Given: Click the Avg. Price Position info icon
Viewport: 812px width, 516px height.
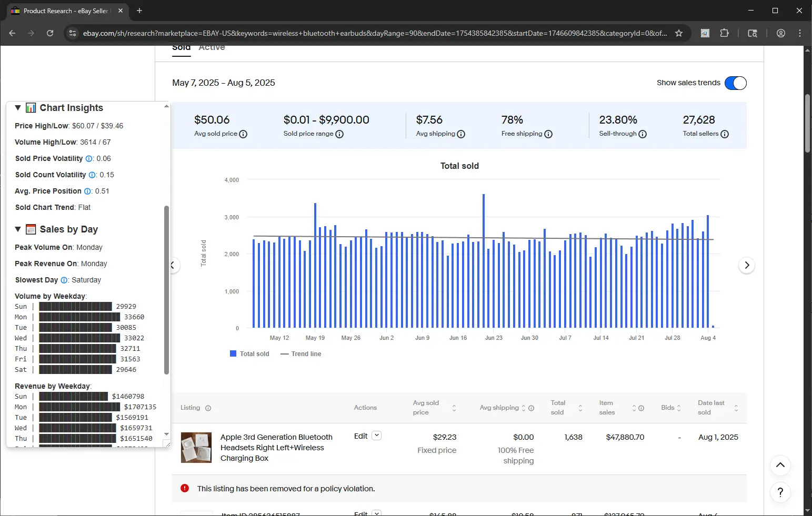Looking at the screenshot, I should (x=87, y=191).
